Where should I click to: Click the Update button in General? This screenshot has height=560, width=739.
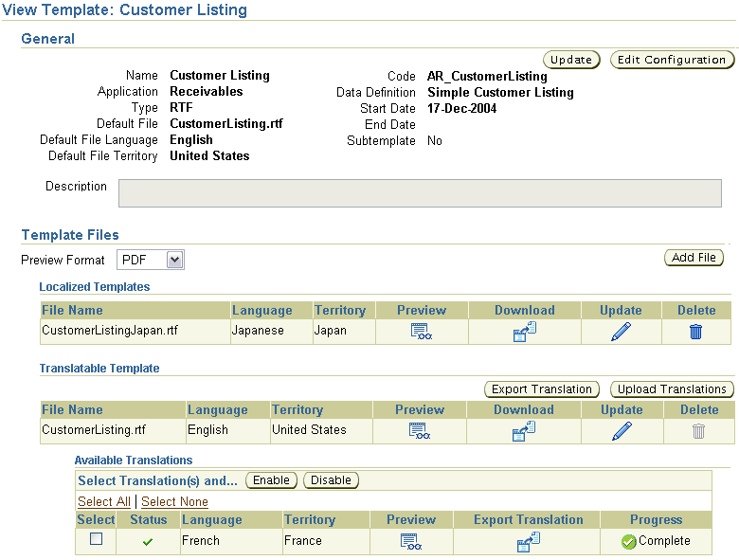click(571, 60)
